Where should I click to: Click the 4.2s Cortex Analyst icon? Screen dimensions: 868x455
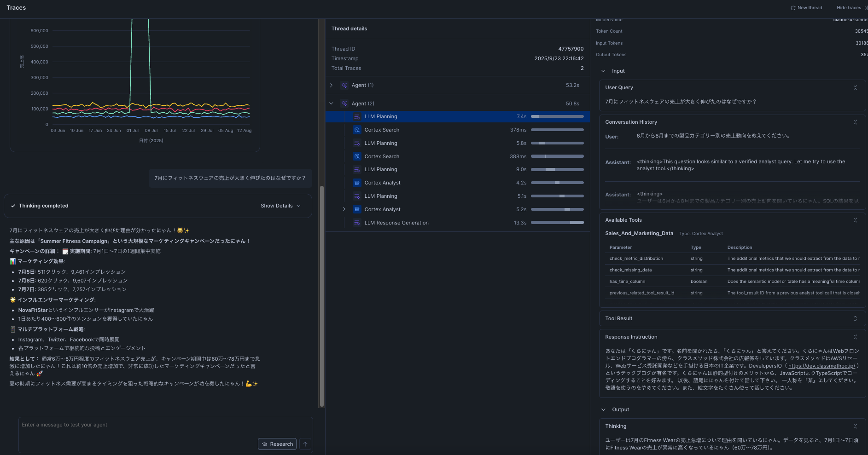[x=357, y=183]
